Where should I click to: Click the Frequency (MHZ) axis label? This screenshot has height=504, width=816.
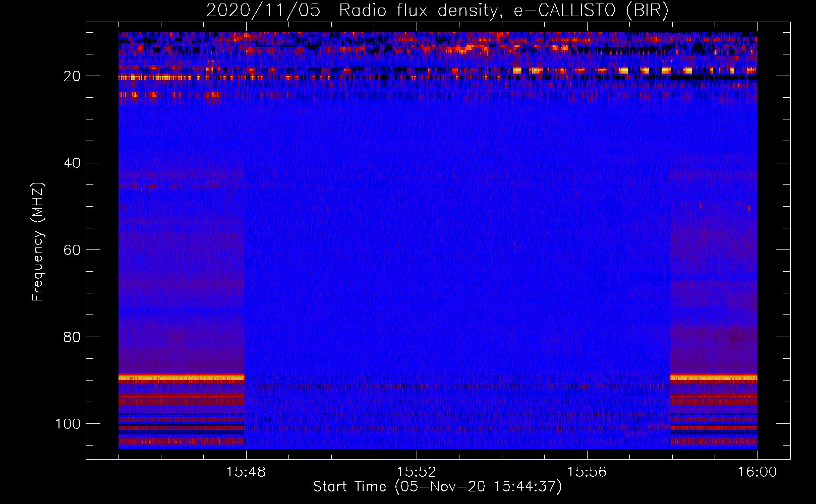tap(38, 241)
